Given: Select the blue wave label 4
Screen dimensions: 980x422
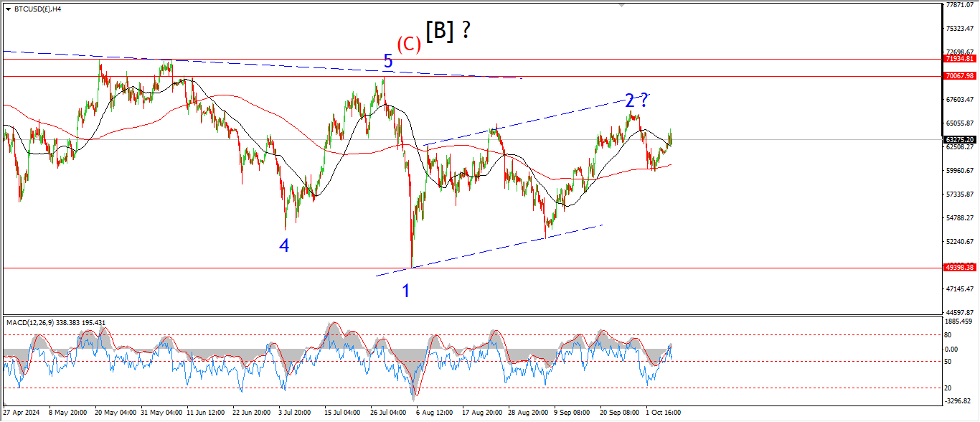Looking at the screenshot, I should 284,245.
